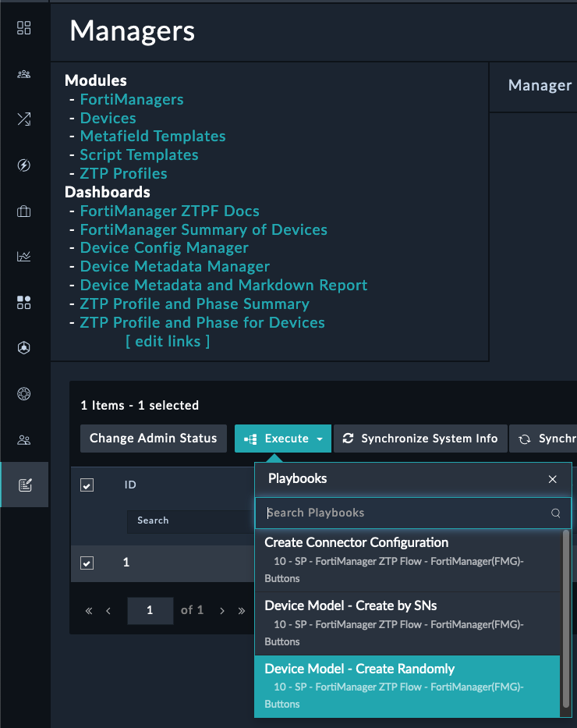This screenshot has height=728, width=577.
Task: Open ZTP Profiles link
Action: [123, 174]
